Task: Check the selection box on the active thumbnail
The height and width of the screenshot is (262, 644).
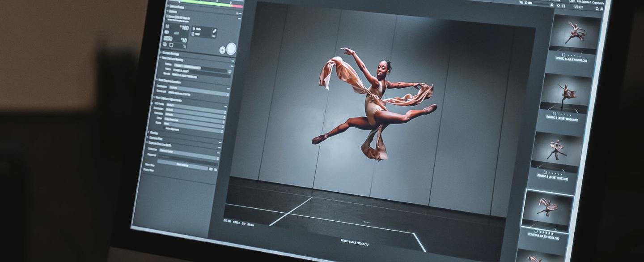Action: 536,231
